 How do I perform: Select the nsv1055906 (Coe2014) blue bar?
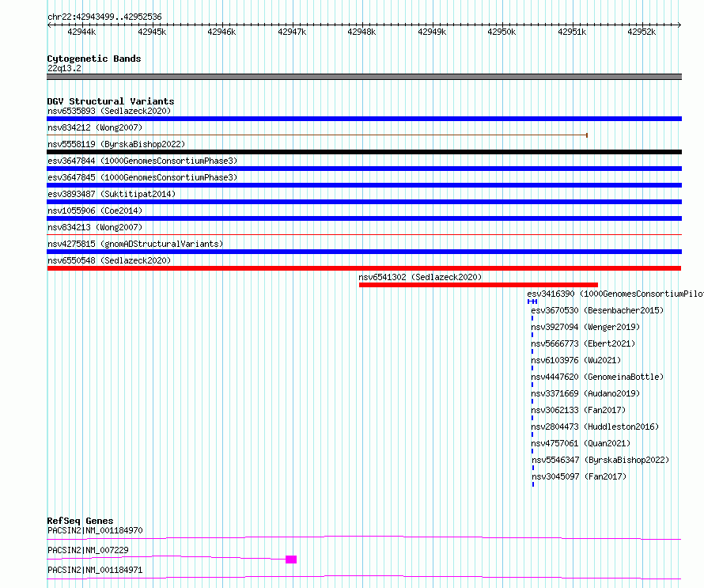pos(364,218)
